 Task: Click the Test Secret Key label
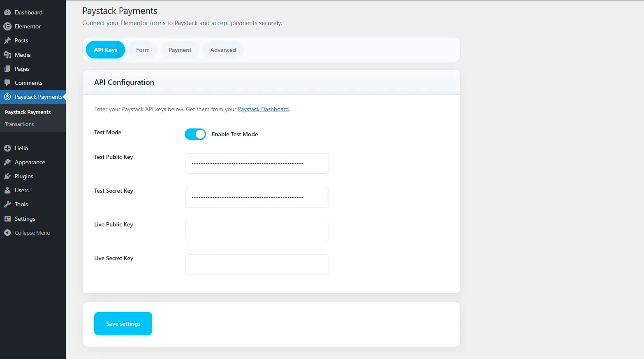114,191
